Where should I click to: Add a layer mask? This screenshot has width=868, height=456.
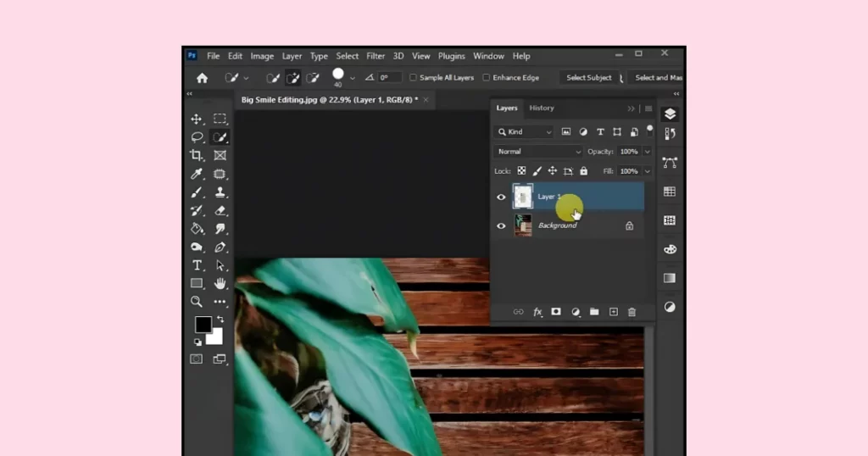pos(556,312)
